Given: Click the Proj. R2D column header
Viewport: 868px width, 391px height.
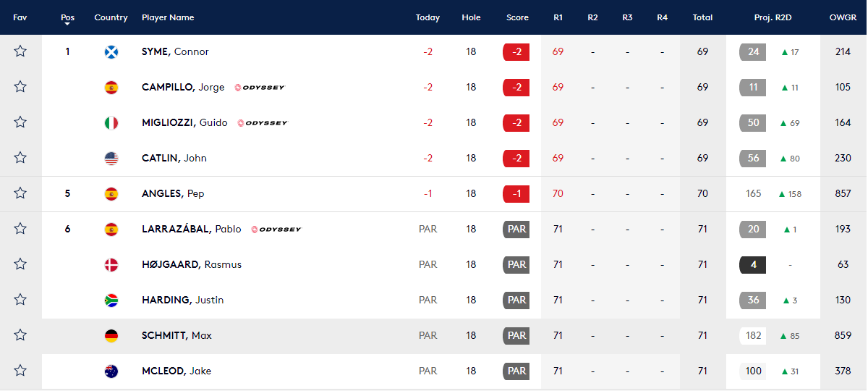Looking at the screenshot, I should click(773, 17).
